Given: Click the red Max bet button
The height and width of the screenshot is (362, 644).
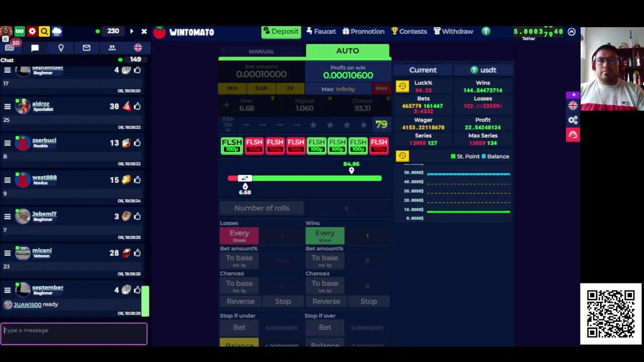Looking at the screenshot, I should (381, 88).
